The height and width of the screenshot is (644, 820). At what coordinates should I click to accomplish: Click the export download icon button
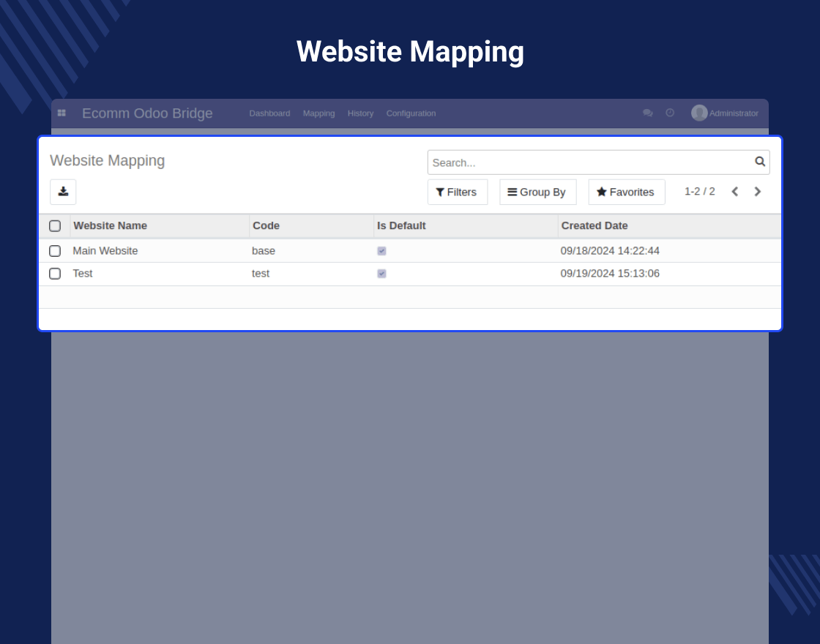point(63,192)
